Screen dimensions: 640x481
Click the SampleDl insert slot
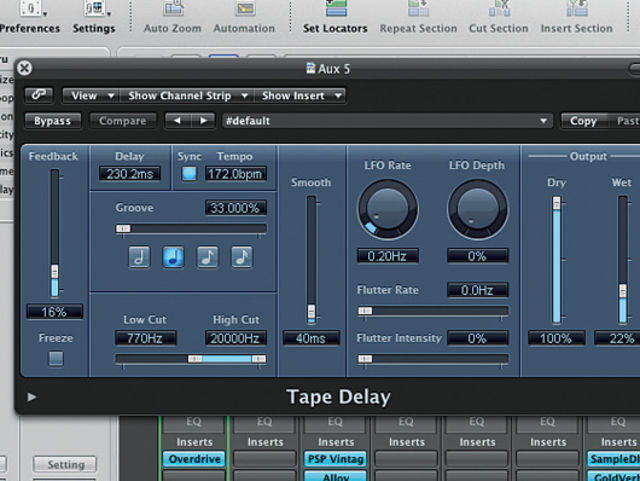[x=613, y=459]
